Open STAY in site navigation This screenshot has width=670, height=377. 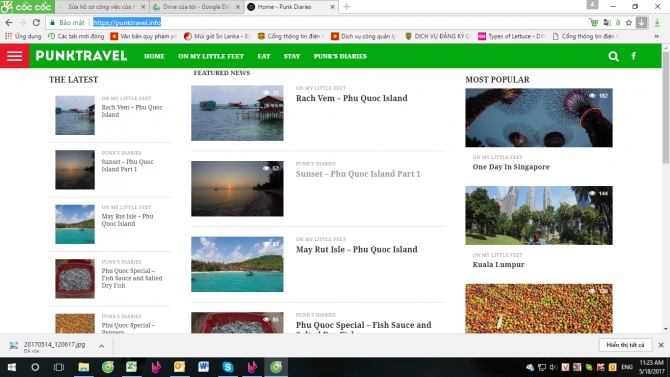[292, 56]
